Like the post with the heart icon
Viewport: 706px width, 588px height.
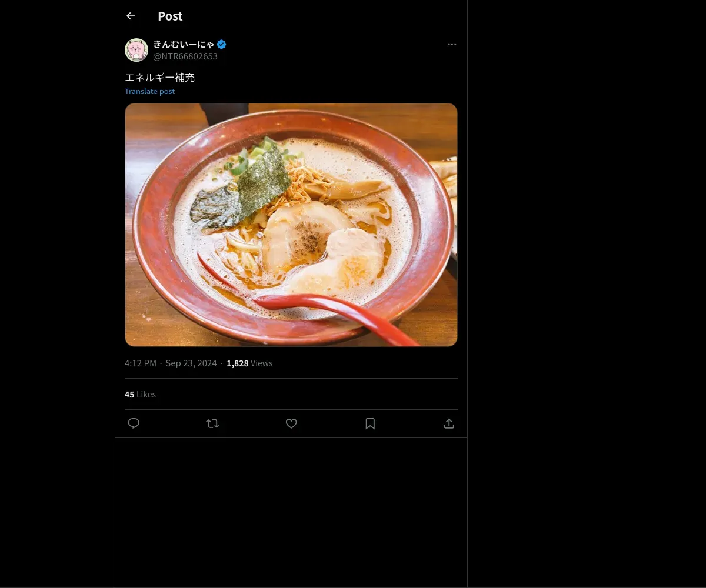pos(291,423)
